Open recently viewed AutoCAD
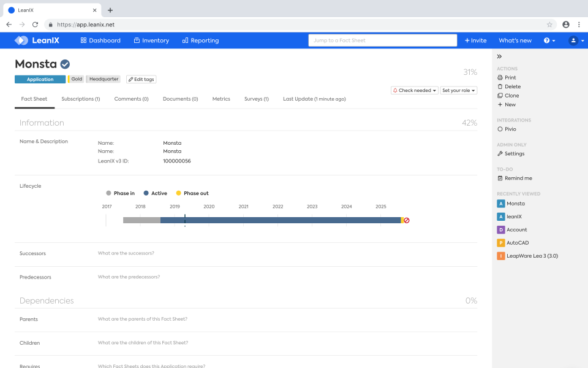588x368 pixels. [513, 243]
